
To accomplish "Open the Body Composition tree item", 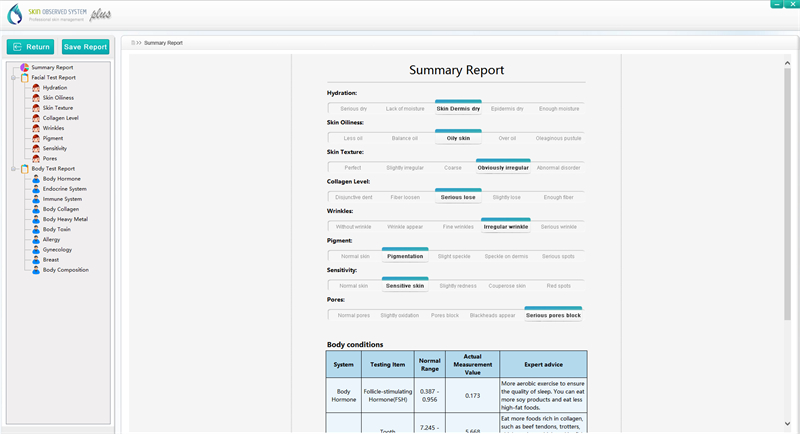I will click(65, 270).
